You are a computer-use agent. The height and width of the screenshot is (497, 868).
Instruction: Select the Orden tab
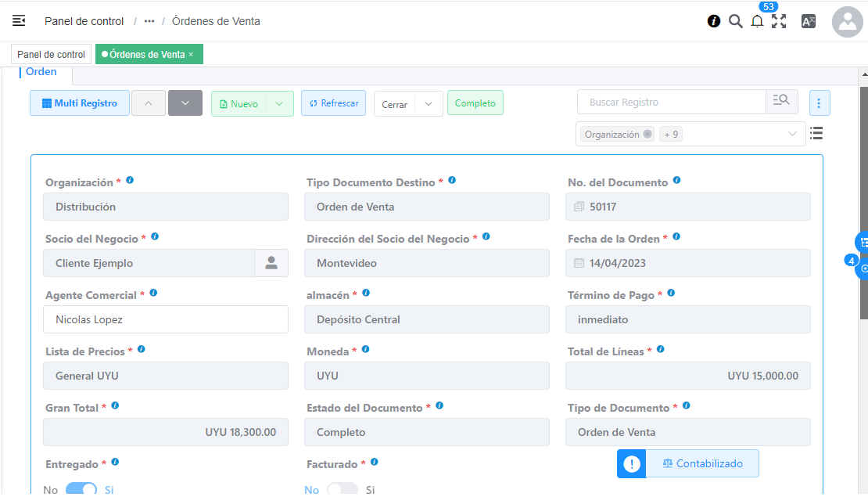(x=41, y=72)
